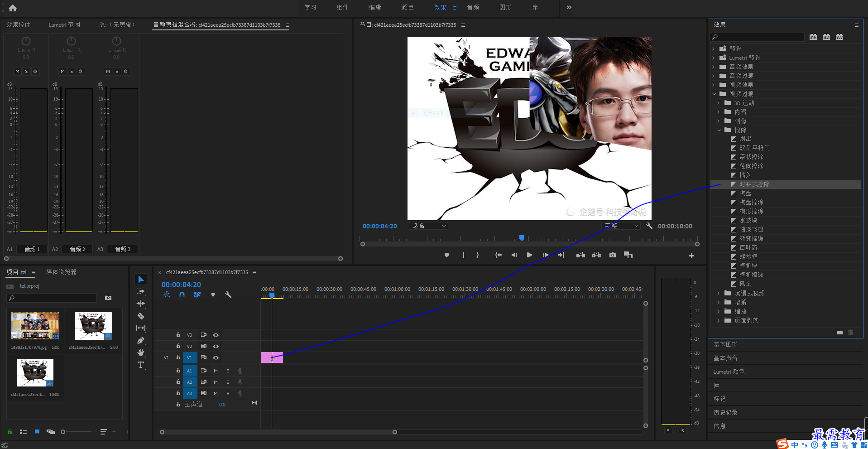Viewport: 868px width, 449px height.
Task: Select the 百叶窗 transition
Action: [748, 248]
